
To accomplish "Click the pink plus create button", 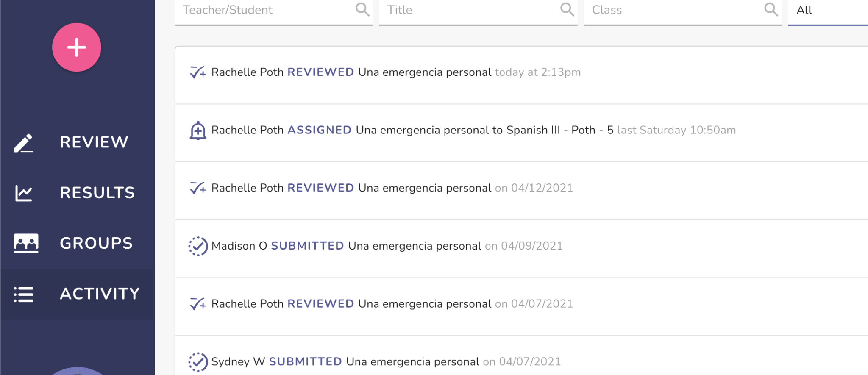I will (76, 47).
